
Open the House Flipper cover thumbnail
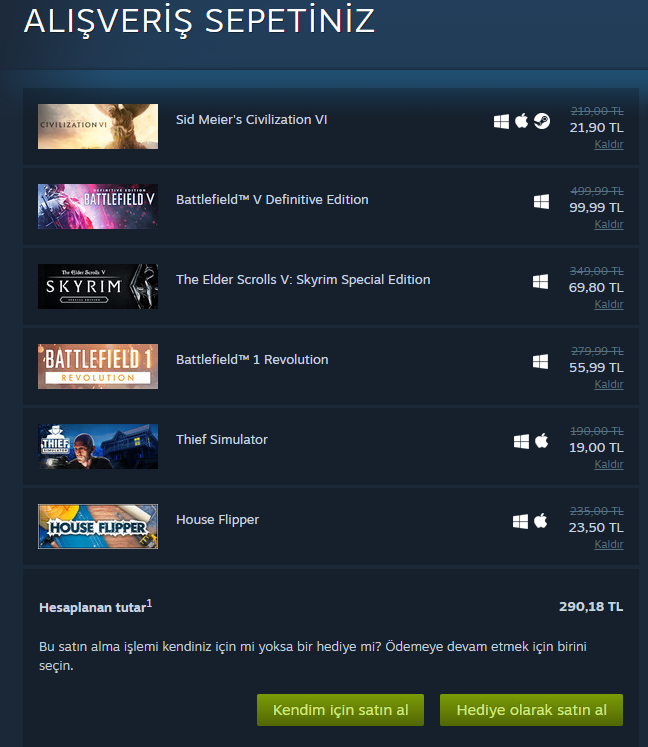98,526
